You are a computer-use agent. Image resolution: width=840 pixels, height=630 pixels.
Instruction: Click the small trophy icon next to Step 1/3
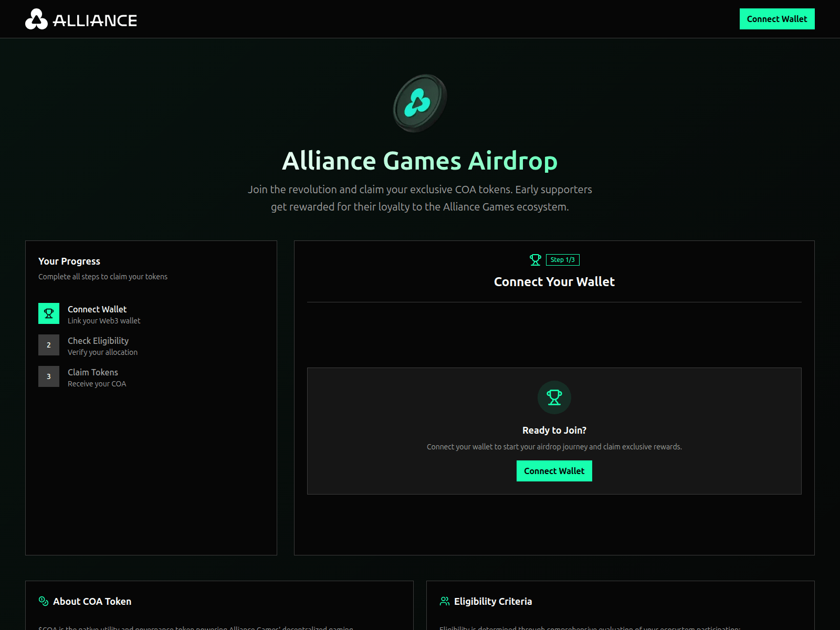[535, 260]
